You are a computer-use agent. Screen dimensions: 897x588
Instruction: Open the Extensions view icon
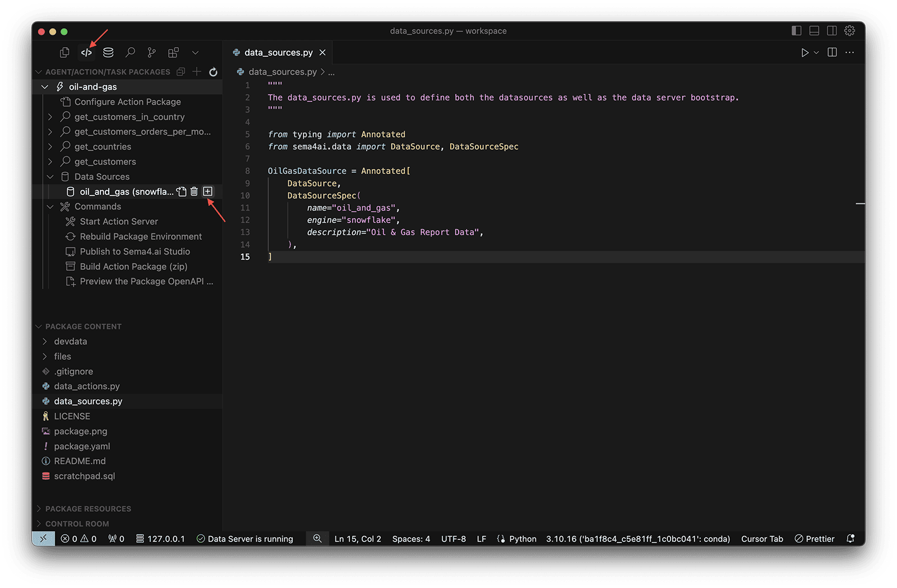pyautogui.click(x=173, y=52)
